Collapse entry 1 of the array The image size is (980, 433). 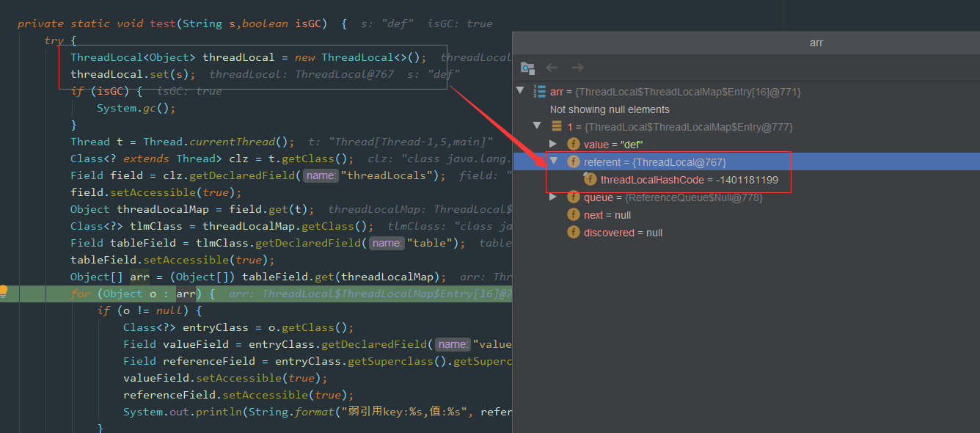tap(537, 126)
